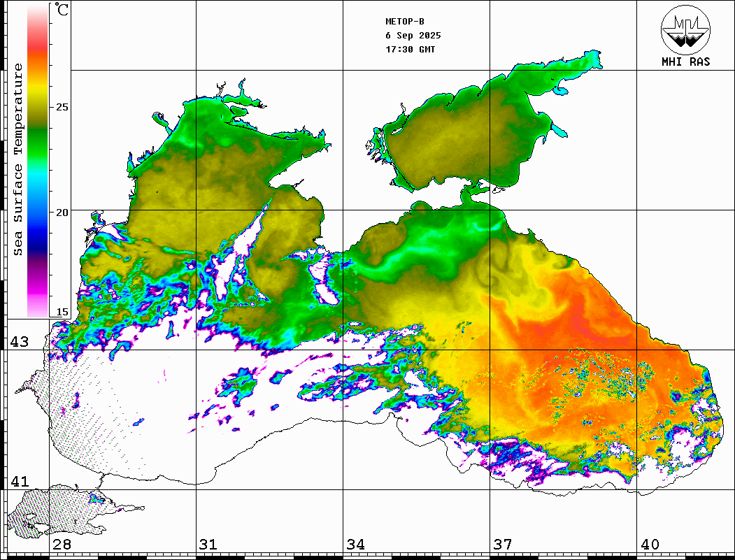Click the date '6 Sep 2025'

point(413,36)
